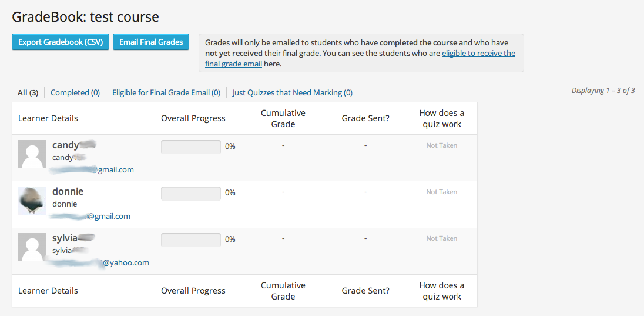Click donnie's overall progress bar
Viewport: 644px width, 316px height.
(x=191, y=193)
